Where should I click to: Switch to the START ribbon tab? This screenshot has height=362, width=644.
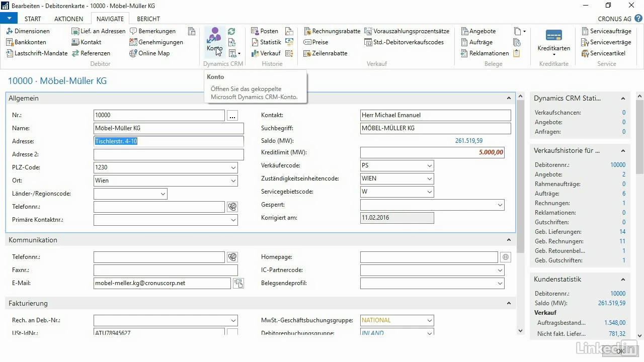coord(33,19)
